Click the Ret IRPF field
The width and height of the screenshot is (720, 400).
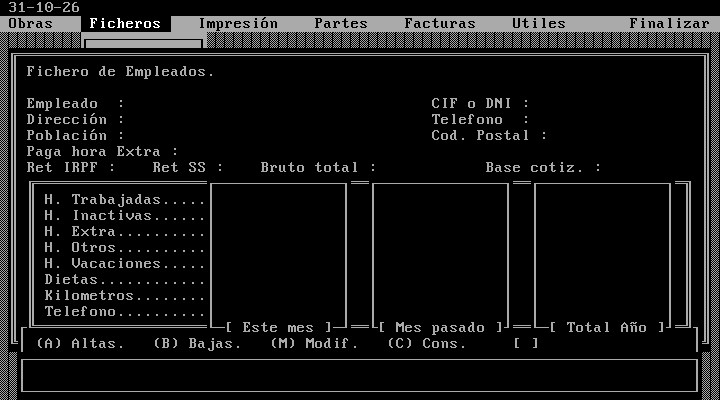(x=133, y=168)
